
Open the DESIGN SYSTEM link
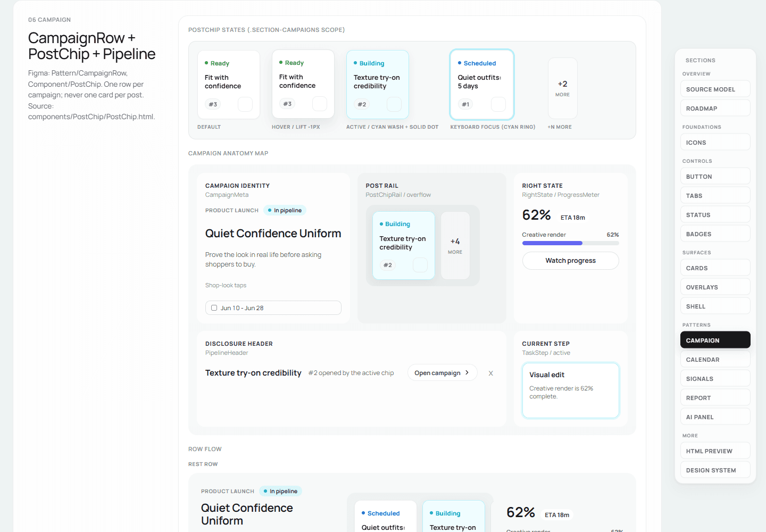(x=715, y=470)
